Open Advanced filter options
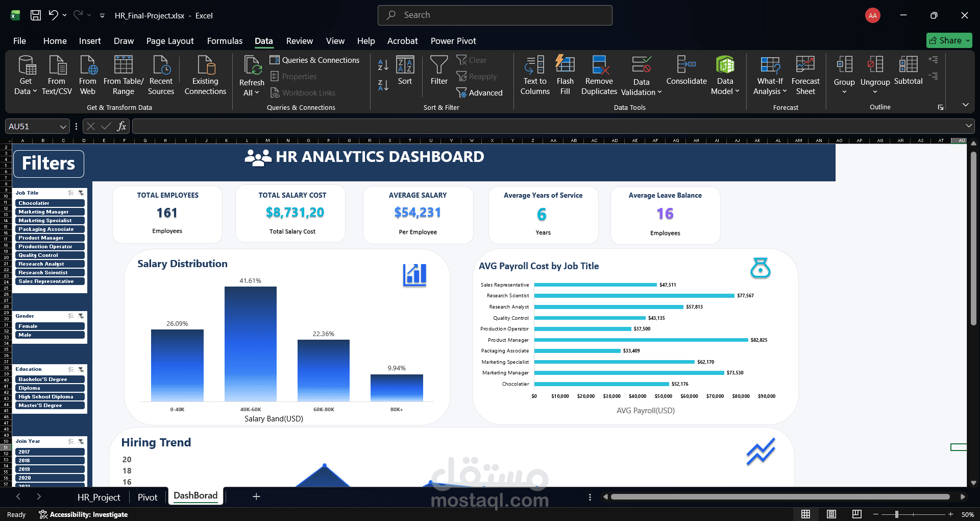Screen dimensions: 980x521 click(479, 92)
